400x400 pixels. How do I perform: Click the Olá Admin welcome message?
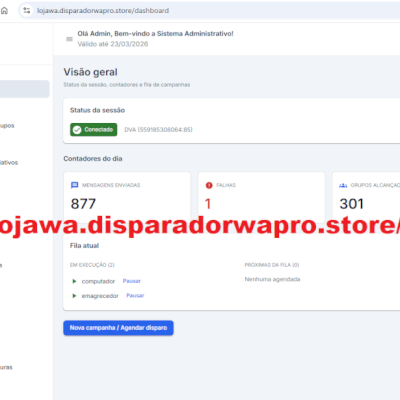[x=156, y=34]
